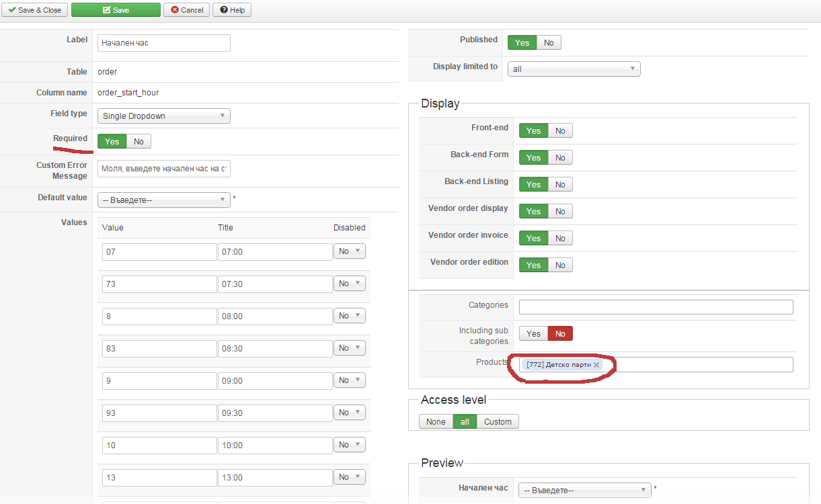Edit the Title field 08:30
Screen dimensions: 821x504
click(275, 349)
